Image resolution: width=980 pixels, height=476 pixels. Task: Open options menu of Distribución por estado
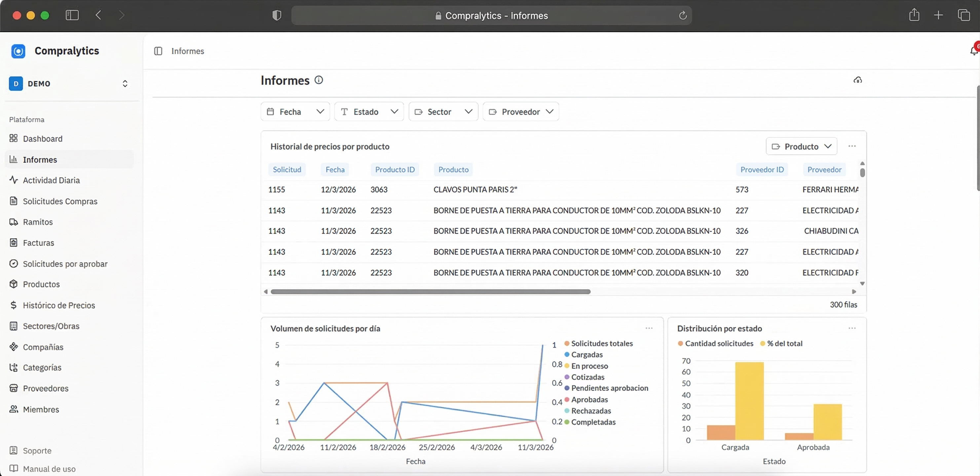852,328
